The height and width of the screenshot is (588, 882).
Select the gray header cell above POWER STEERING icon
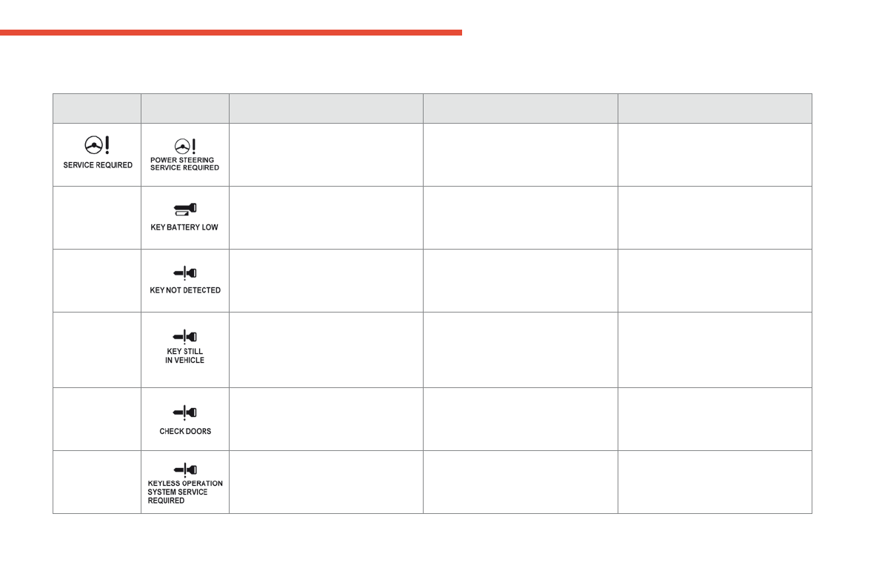click(184, 108)
